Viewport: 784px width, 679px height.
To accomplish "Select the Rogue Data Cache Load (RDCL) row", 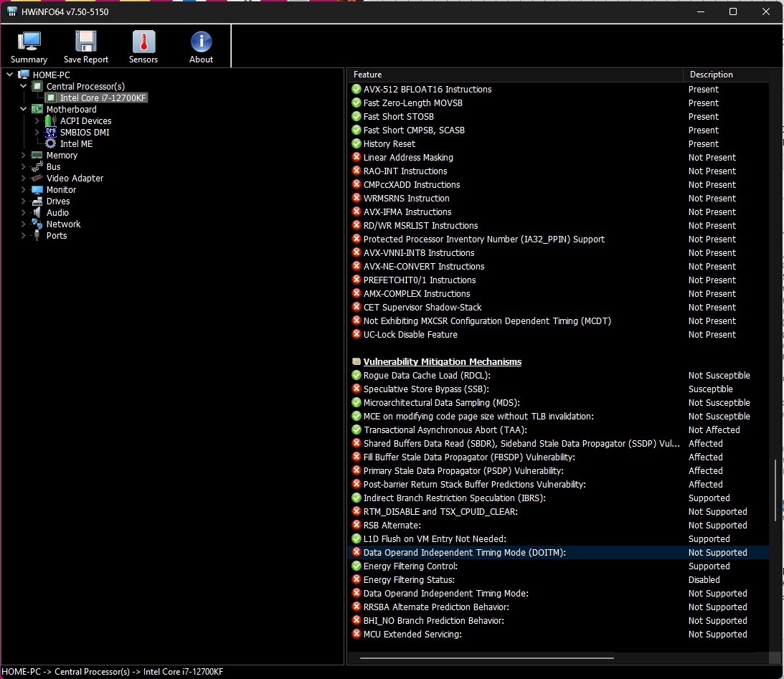I will pyautogui.click(x=559, y=375).
